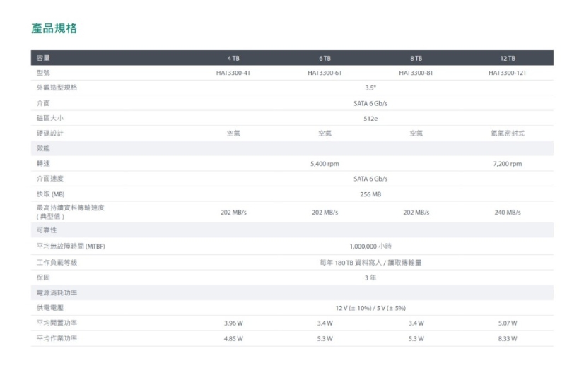Viewport: 567px width, 392px height.
Task: Click model number HAT3300-6T
Action: [325, 73]
